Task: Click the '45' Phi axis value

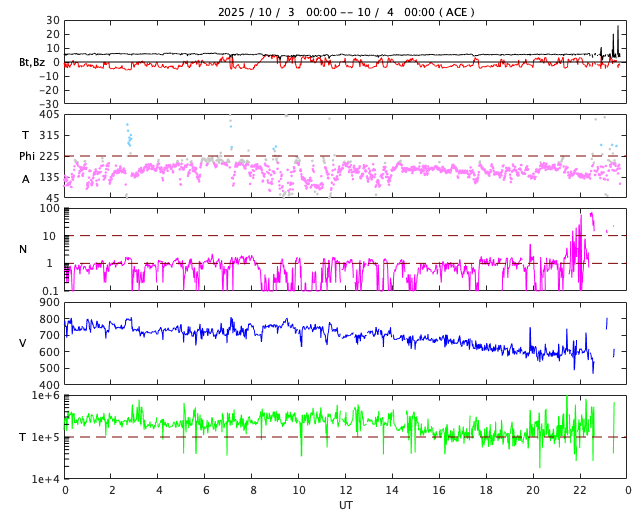Action: click(53, 198)
